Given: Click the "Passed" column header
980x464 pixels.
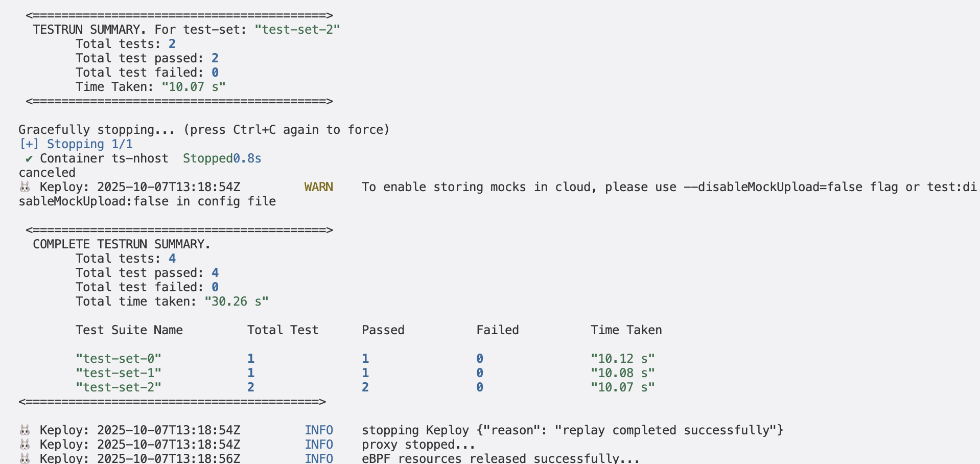Looking at the screenshot, I should 383,330.
